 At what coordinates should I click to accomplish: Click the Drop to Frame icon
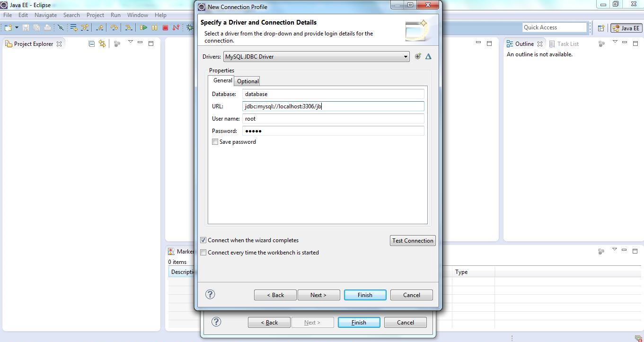point(74,27)
